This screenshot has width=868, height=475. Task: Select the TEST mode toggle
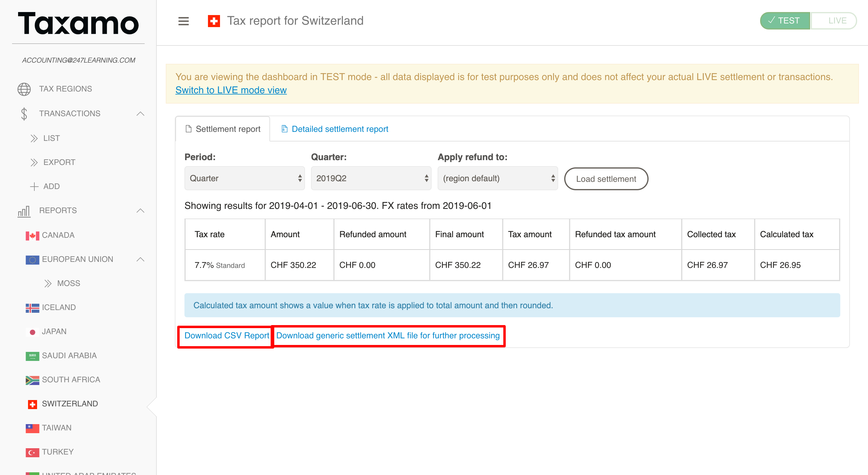point(785,21)
